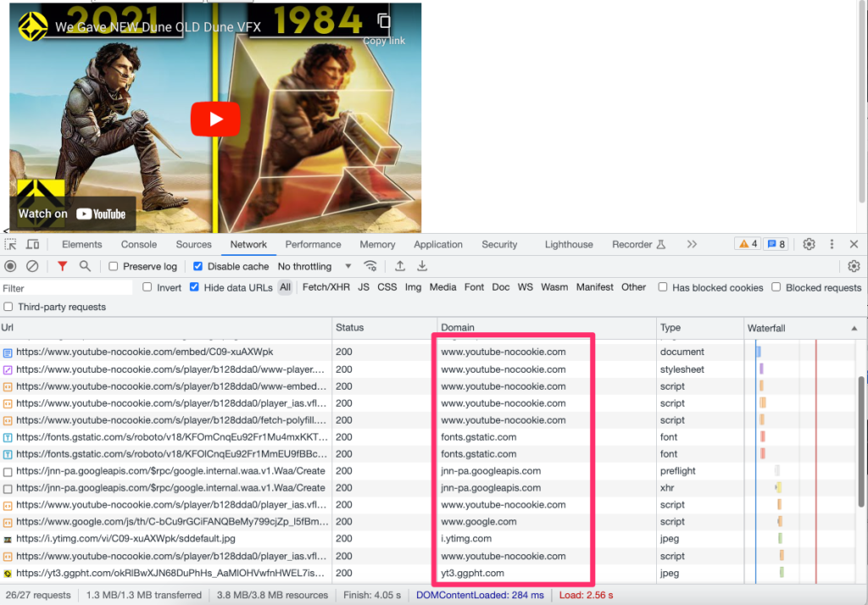This screenshot has width=868, height=605.
Task: Open network search magnifier
Action: tap(85, 266)
